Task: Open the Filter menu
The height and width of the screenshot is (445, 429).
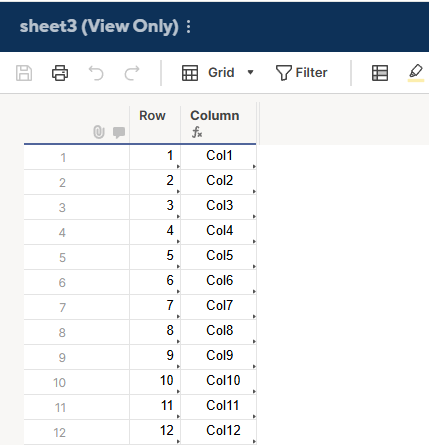Action: pos(301,73)
